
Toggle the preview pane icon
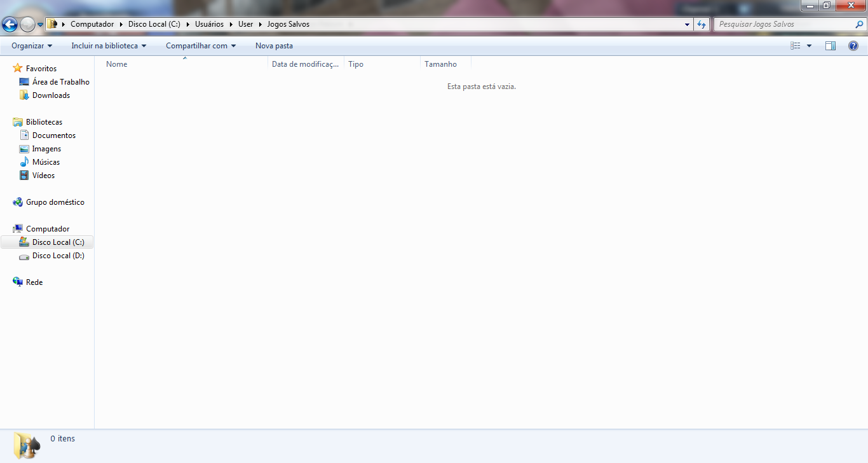[x=831, y=46]
